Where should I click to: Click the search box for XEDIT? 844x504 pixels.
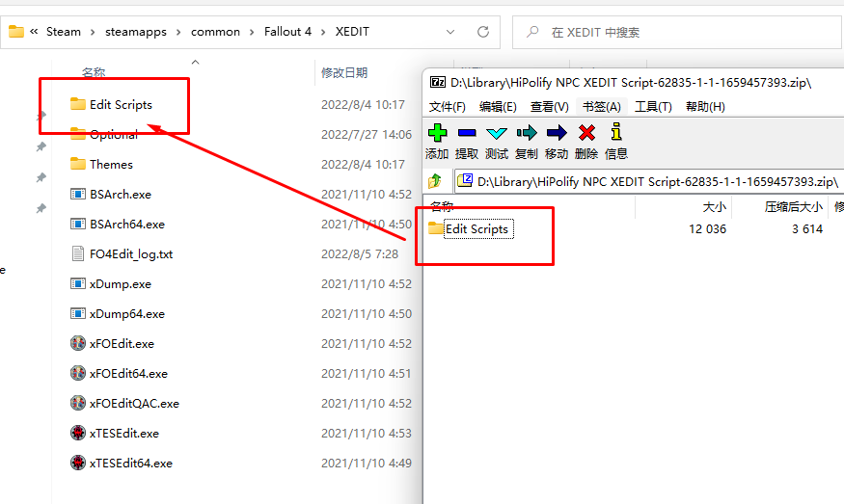point(678,32)
